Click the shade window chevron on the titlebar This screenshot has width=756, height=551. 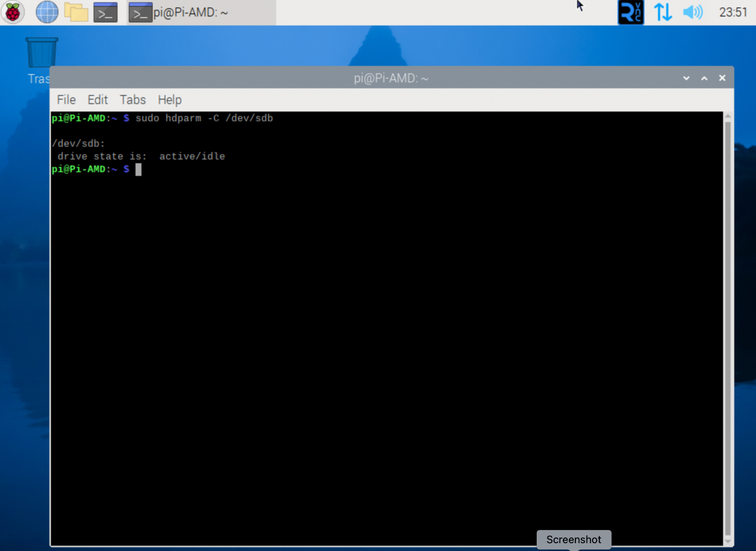pos(686,78)
